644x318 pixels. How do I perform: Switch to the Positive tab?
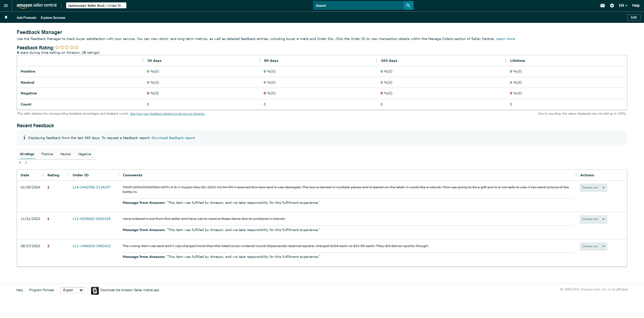(x=47, y=154)
